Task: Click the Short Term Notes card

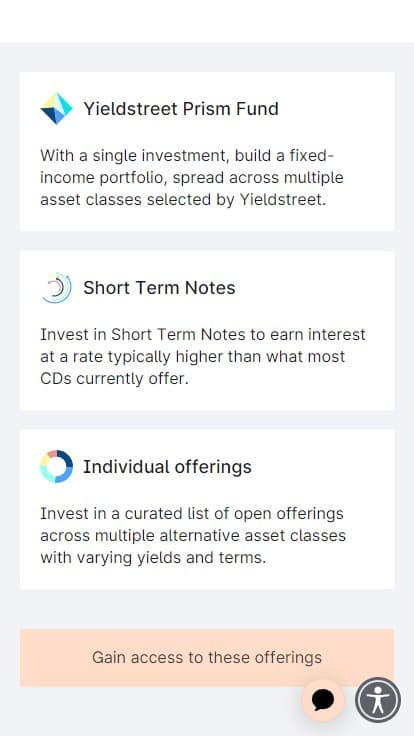Action: 207,330
